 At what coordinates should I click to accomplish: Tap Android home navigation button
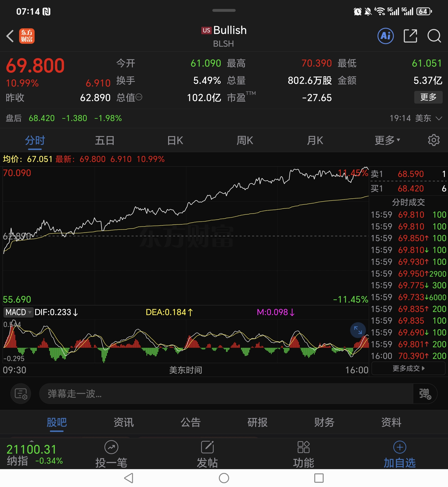point(224,478)
